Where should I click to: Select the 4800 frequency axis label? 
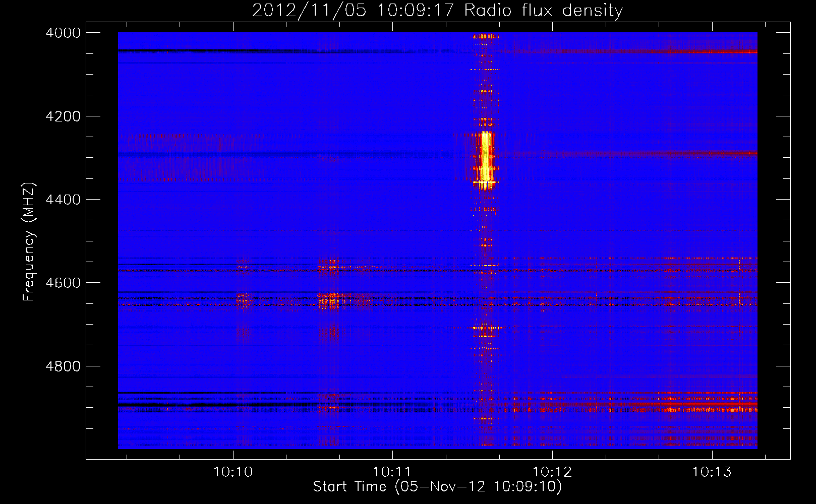point(63,366)
